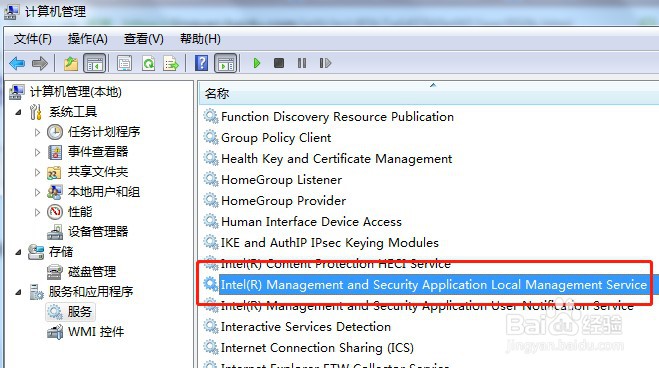Restart the service with restart button
This screenshot has height=368, width=659.
pos(325,63)
